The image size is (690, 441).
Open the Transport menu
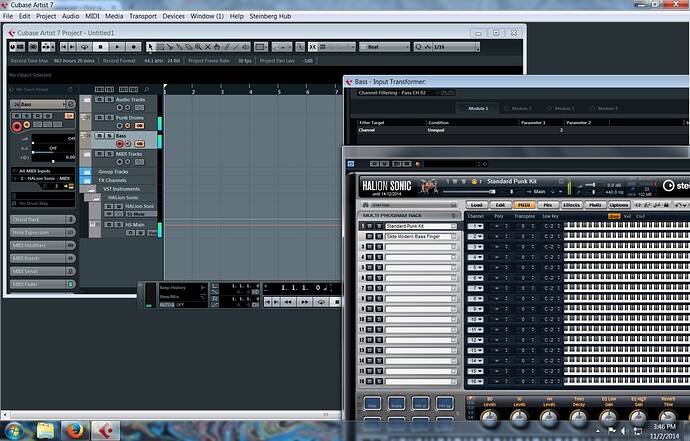click(x=143, y=16)
